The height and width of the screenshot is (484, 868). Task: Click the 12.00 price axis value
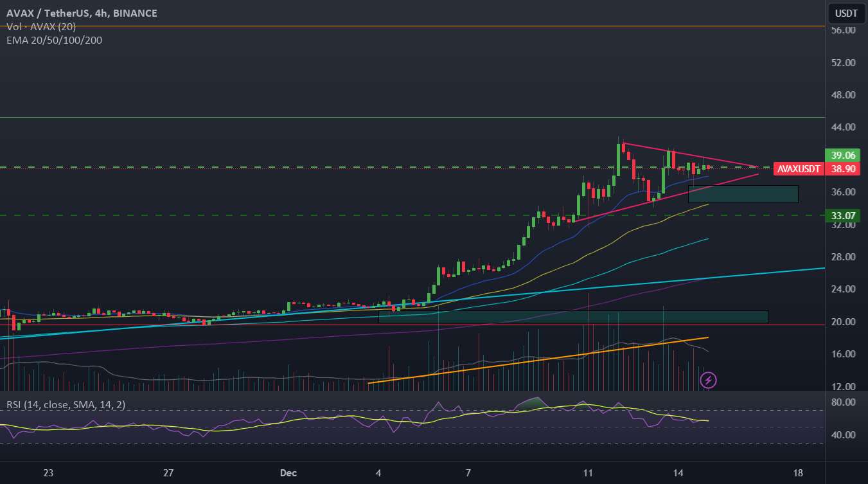(842, 387)
